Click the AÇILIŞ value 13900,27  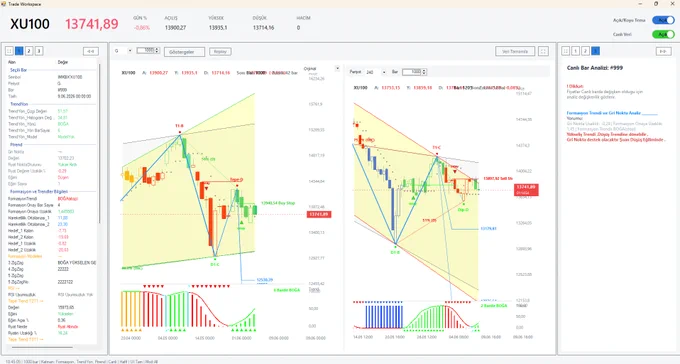coord(175,28)
